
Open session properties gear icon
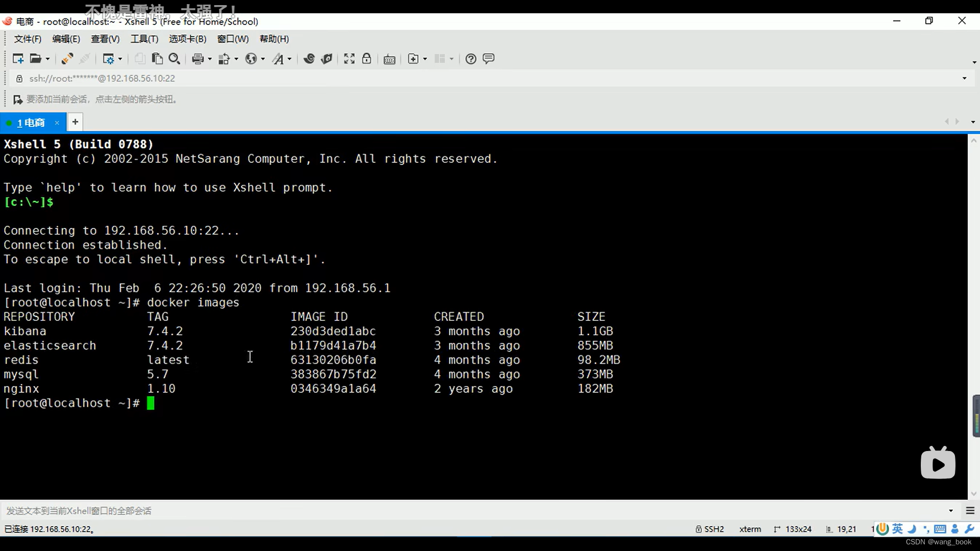108,59
